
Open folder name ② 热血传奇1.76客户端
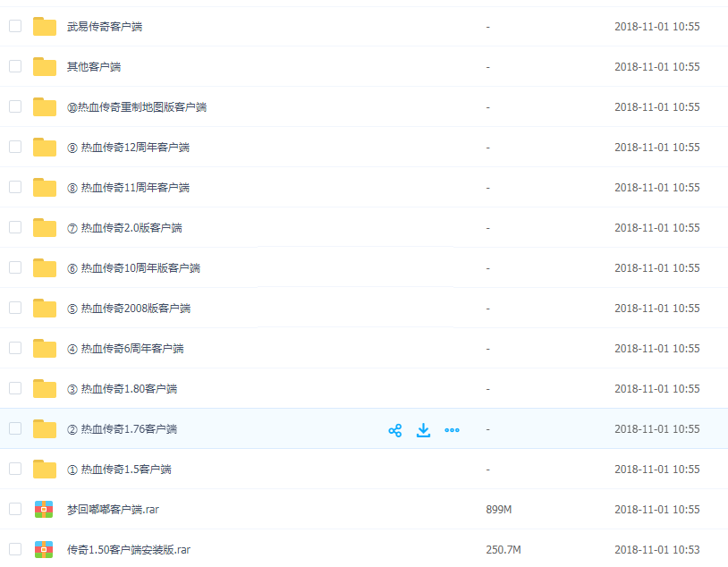(x=123, y=429)
